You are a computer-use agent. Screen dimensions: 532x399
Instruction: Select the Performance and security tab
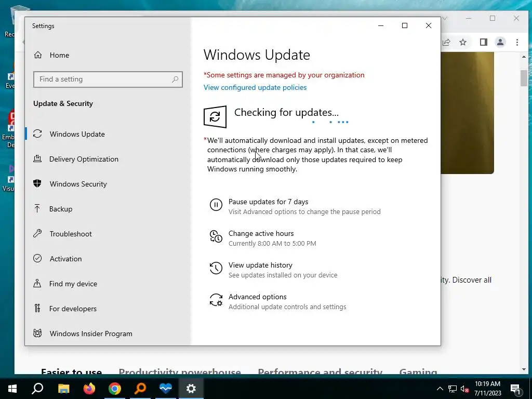click(320, 371)
